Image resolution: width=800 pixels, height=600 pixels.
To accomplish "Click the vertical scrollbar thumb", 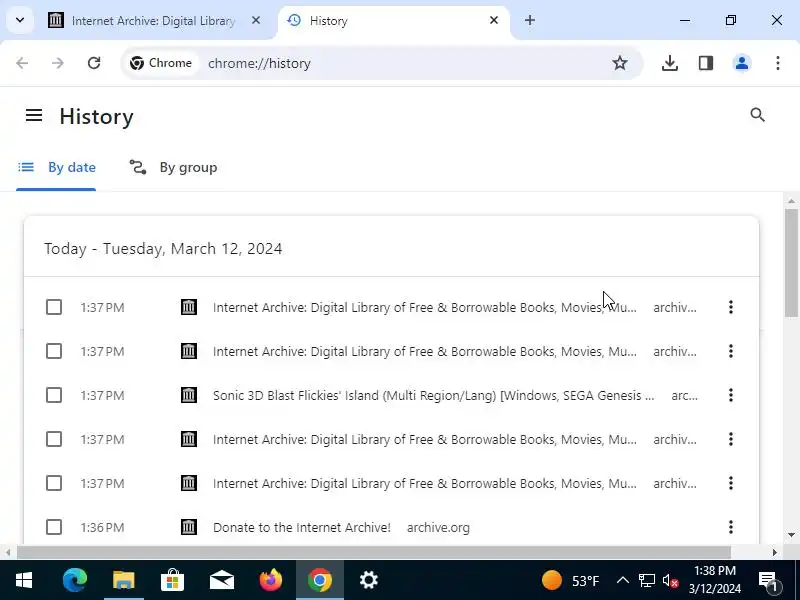I will 791,263.
